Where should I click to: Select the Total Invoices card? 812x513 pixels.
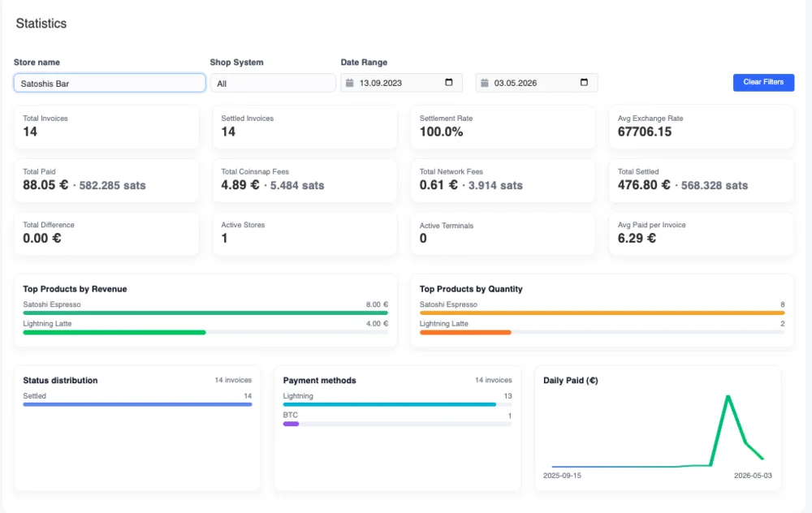pyautogui.click(x=106, y=127)
